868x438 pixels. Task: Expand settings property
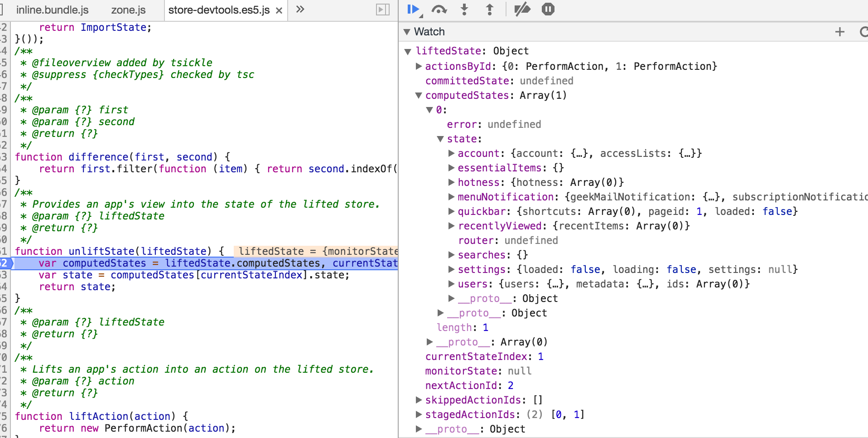451,269
